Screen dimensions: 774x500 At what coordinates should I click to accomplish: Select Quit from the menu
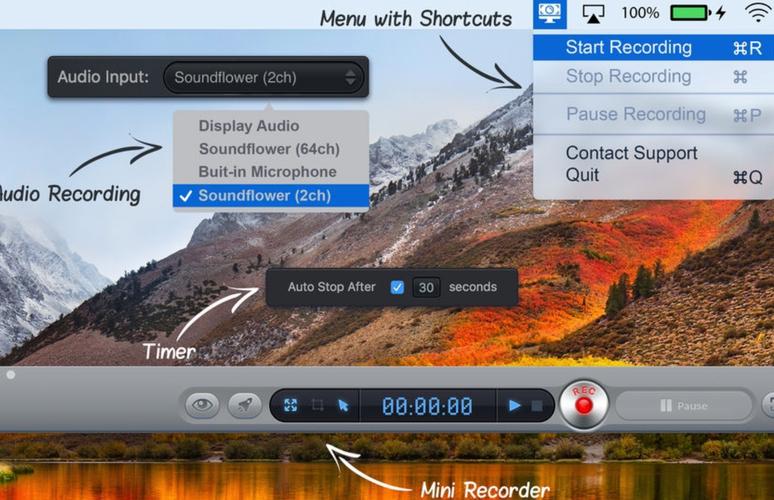(x=654, y=176)
